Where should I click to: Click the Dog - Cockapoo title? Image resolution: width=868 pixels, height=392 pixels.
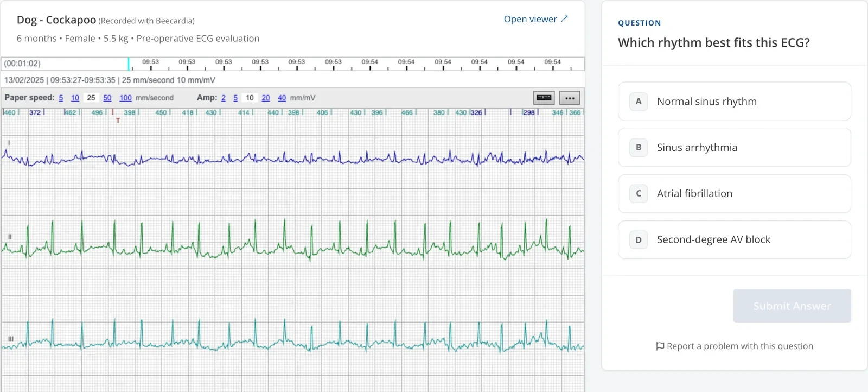56,20
